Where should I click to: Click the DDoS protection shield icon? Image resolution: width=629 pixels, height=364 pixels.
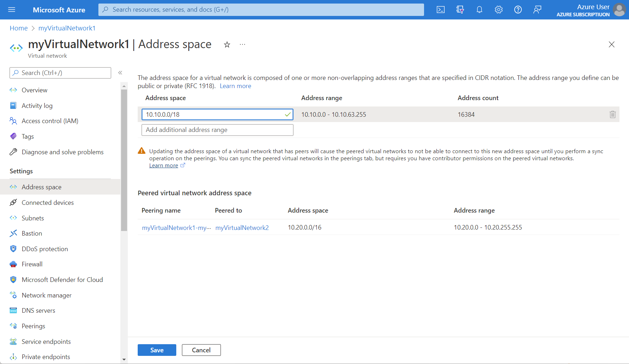pyautogui.click(x=13, y=249)
